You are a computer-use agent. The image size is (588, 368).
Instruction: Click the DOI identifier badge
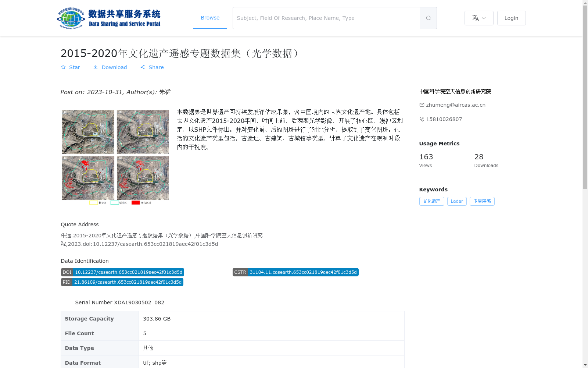click(x=122, y=272)
